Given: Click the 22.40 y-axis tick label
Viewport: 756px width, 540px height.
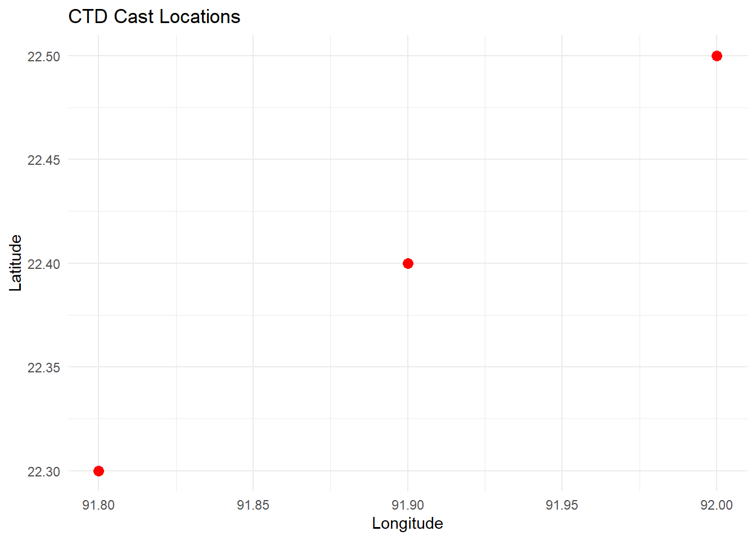Looking at the screenshot, I should (44, 264).
